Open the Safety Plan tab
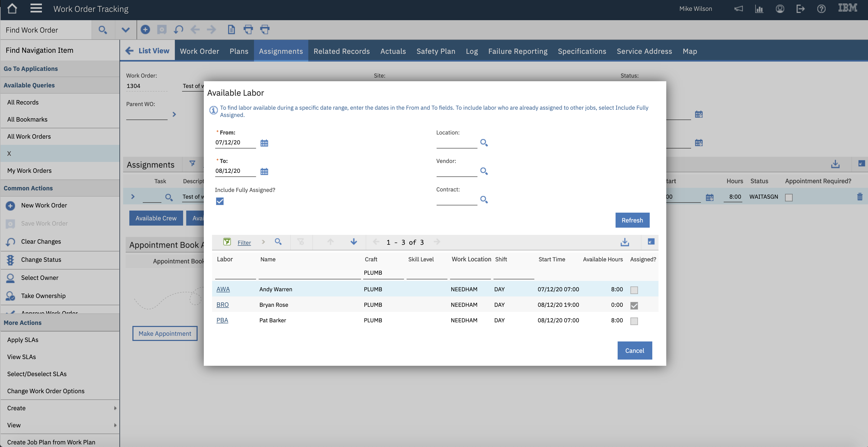This screenshot has width=868, height=447. (435, 51)
